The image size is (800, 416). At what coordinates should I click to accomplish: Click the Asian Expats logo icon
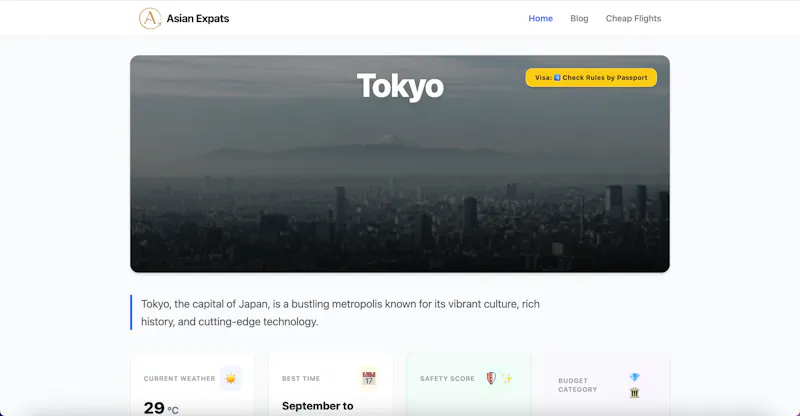pyautogui.click(x=150, y=18)
